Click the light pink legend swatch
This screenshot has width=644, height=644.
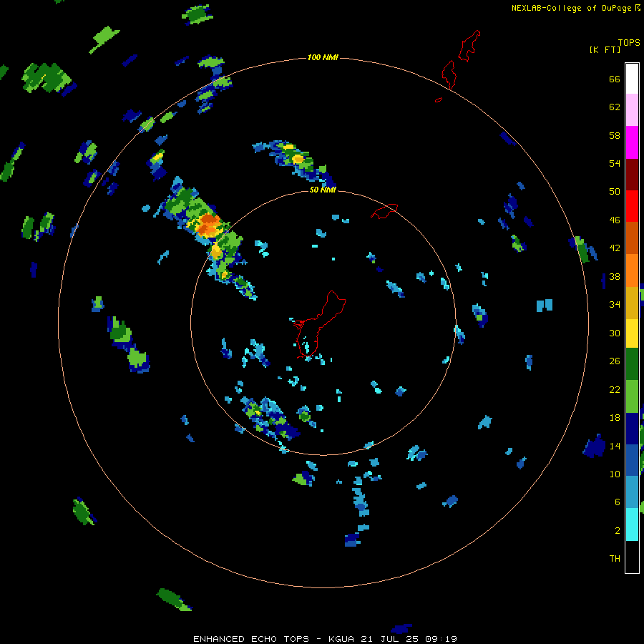click(x=632, y=110)
